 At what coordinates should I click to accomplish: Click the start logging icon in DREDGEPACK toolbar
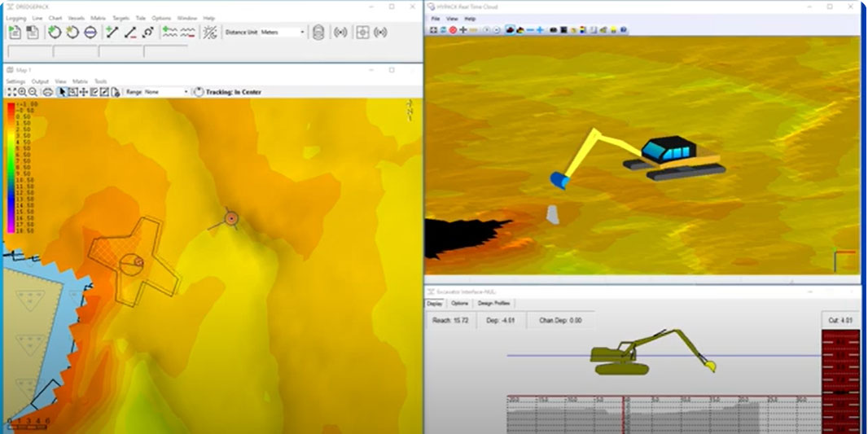pyautogui.click(x=15, y=33)
